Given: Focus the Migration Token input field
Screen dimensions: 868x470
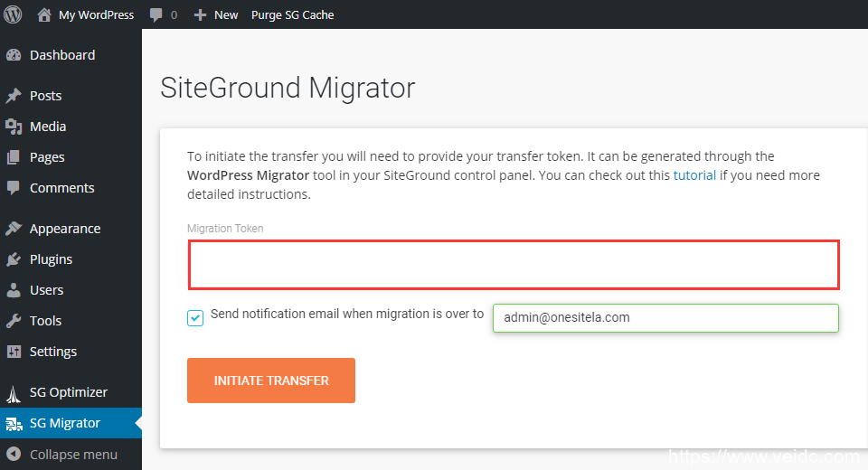Looking at the screenshot, I should coord(514,264).
